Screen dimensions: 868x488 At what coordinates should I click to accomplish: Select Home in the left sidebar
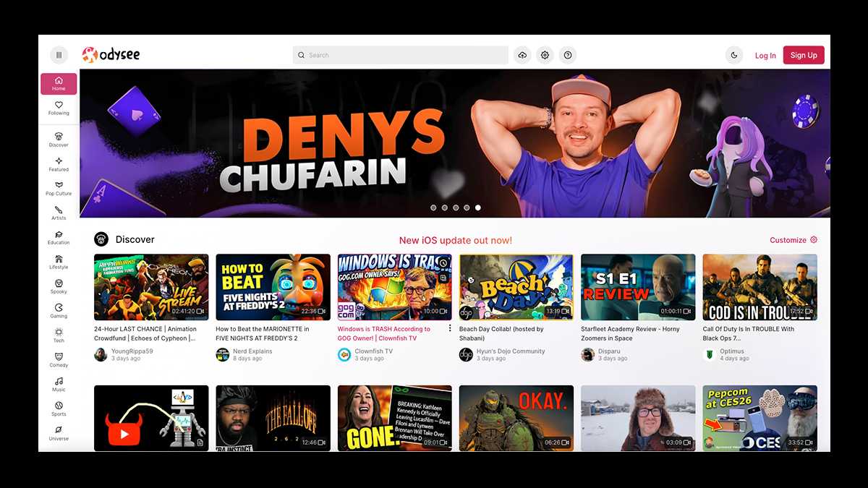coord(59,84)
